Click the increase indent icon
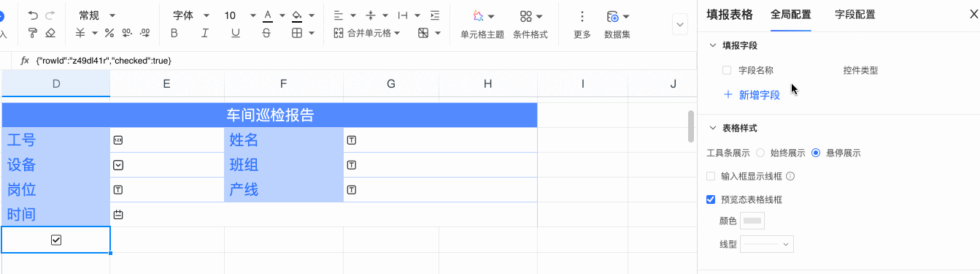 click(435, 15)
